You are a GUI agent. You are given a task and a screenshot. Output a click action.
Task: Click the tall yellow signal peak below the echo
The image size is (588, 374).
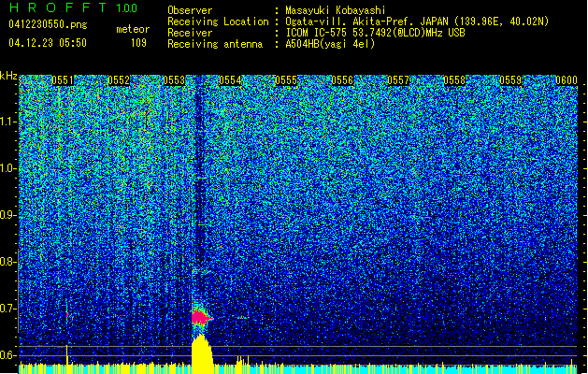click(202, 352)
